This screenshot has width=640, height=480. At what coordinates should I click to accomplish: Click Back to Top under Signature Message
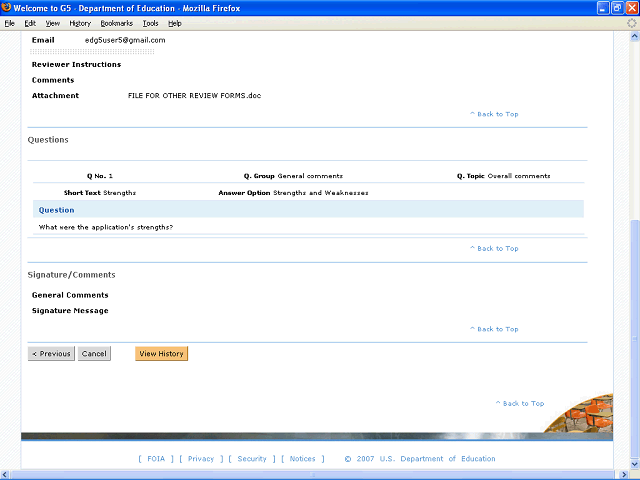point(494,329)
